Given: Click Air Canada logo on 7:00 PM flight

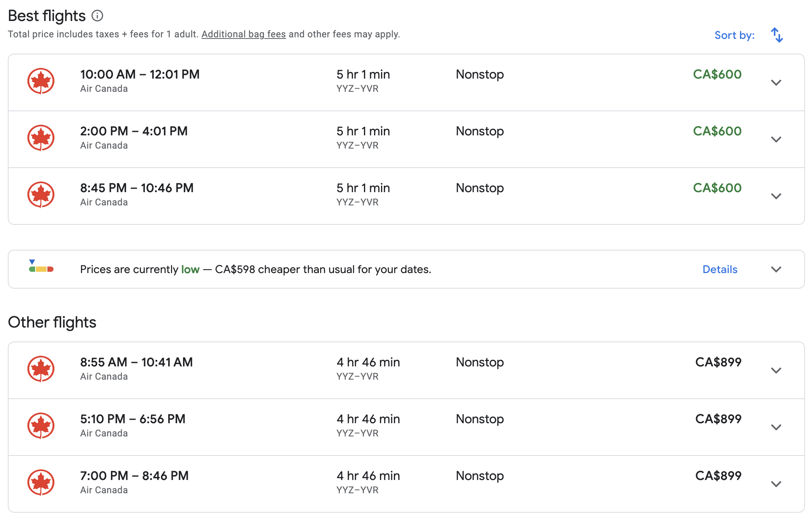Looking at the screenshot, I should tap(41, 483).
